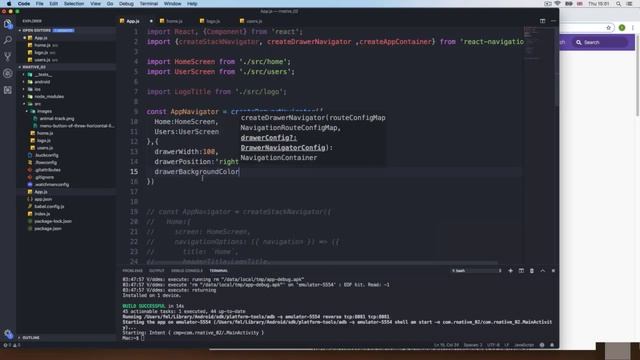
Task: Click the Wi-Fi icon in menu bar
Action: [558, 4]
